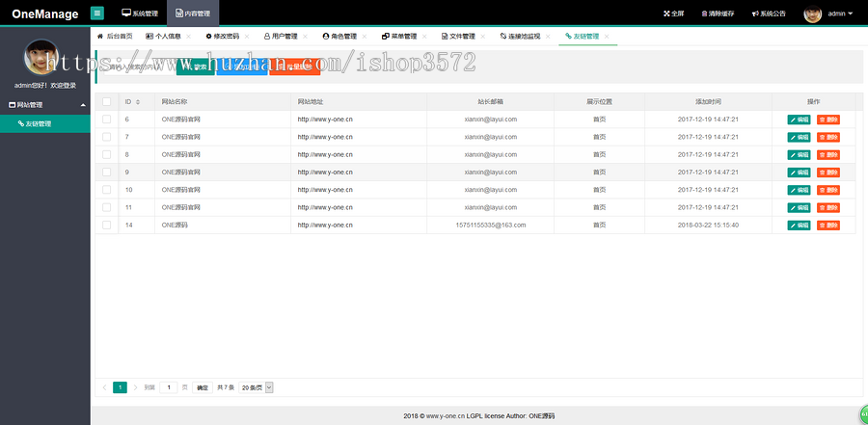The width and height of the screenshot is (868, 425).
Task: Enter fullscreen via 全屏
Action: click(x=674, y=13)
